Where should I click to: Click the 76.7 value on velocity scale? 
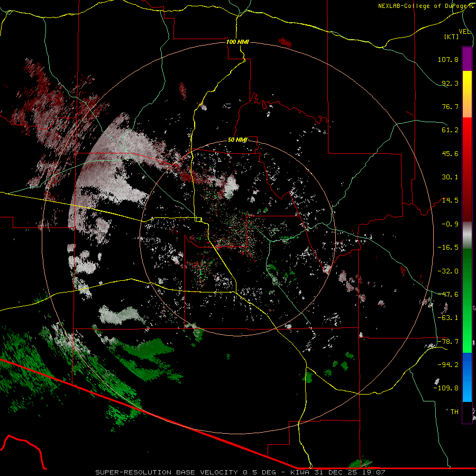coord(450,106)
